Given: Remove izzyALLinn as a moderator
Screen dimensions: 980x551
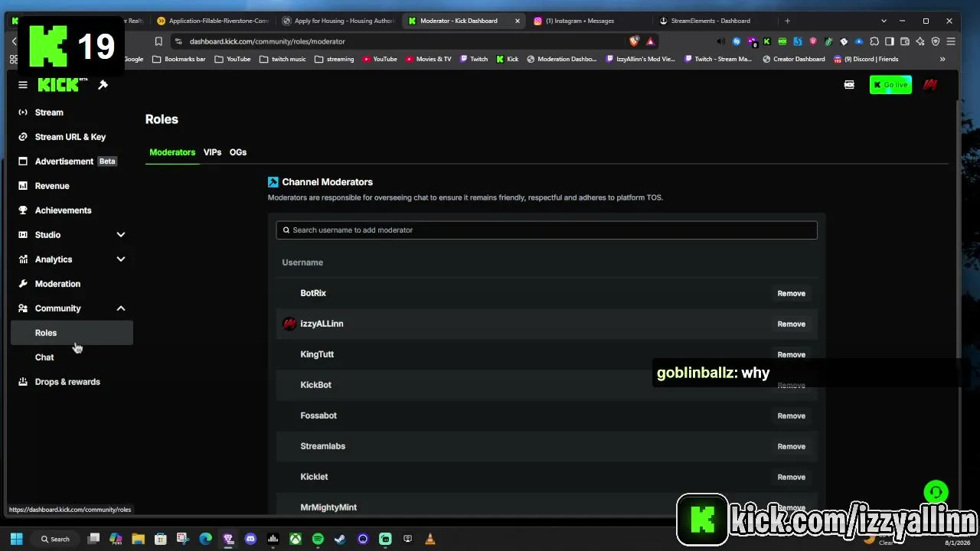Looking at the screenshot, I should (791, 324).
